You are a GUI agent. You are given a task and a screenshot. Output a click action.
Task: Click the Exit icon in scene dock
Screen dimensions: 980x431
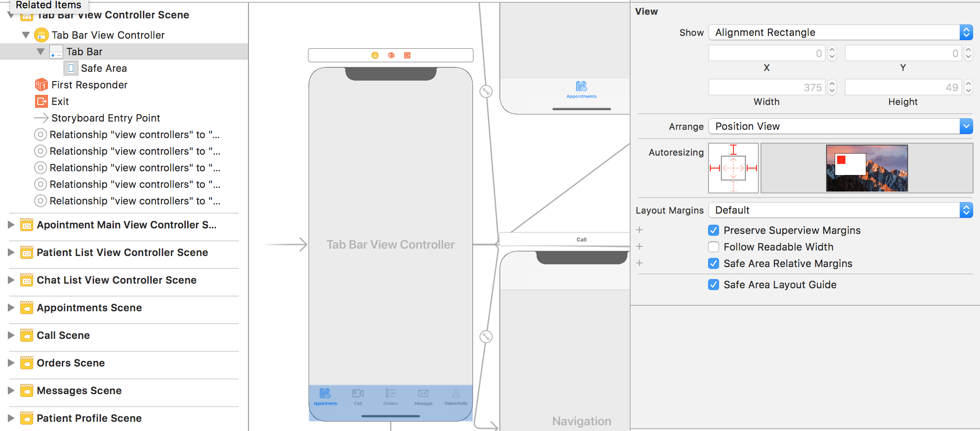click(x=407, y=55)
